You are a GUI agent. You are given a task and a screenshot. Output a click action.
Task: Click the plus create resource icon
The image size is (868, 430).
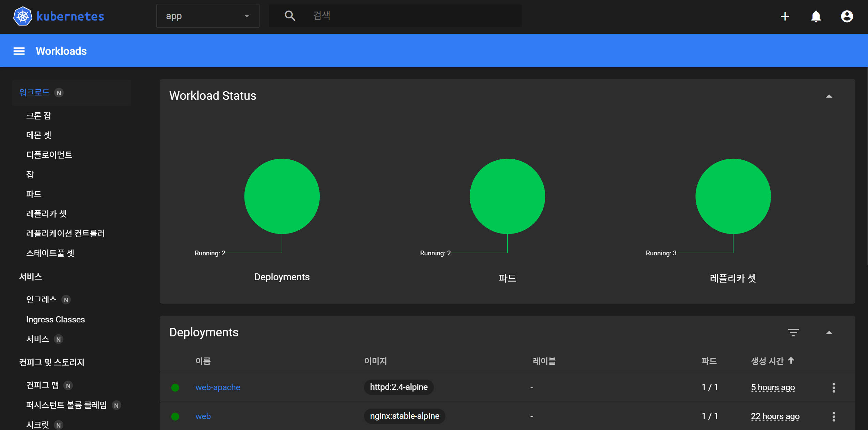(x=785, y=16)
